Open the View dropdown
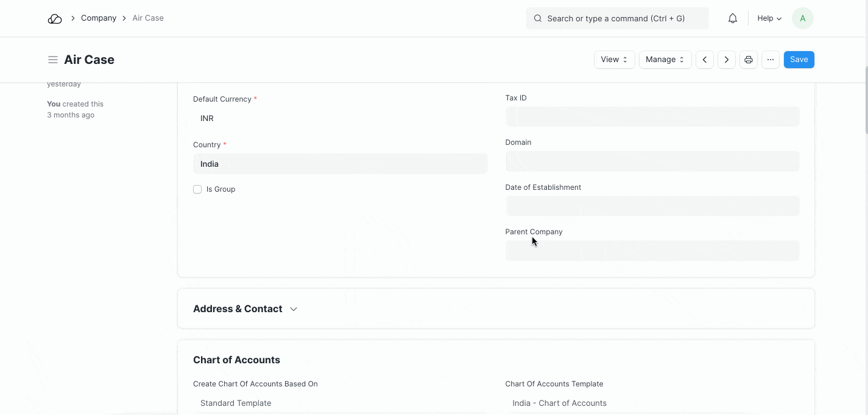868x415 pixels. 613,59
